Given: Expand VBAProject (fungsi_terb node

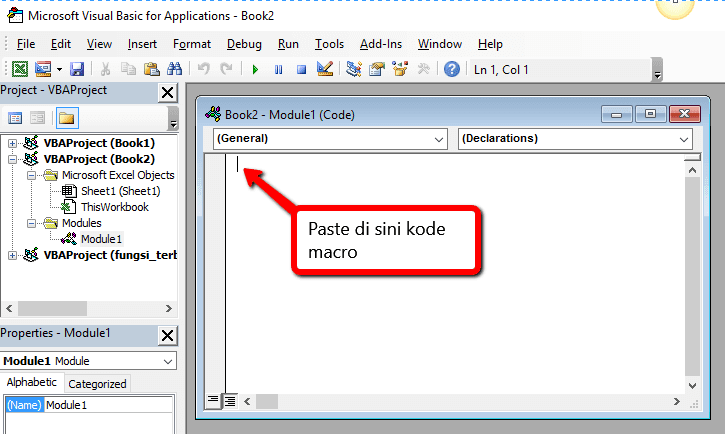Looking at the screenshot, I should [12, 255].
